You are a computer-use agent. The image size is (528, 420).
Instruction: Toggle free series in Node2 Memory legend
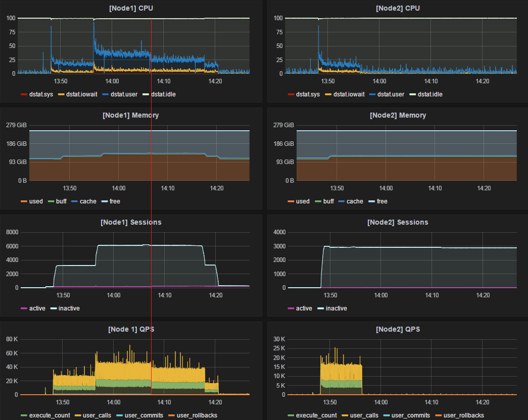pos(382,201)
